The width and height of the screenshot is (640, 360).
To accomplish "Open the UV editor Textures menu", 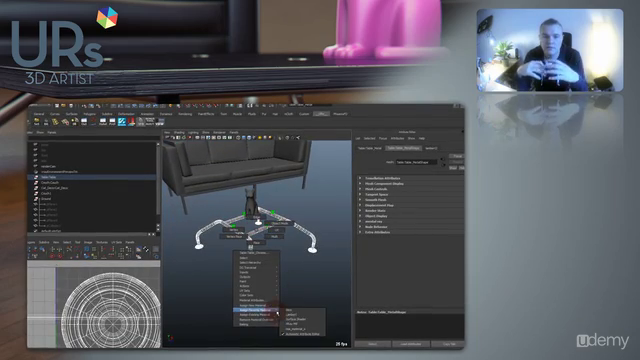I will pyautogui.click(x=102, y=242).
